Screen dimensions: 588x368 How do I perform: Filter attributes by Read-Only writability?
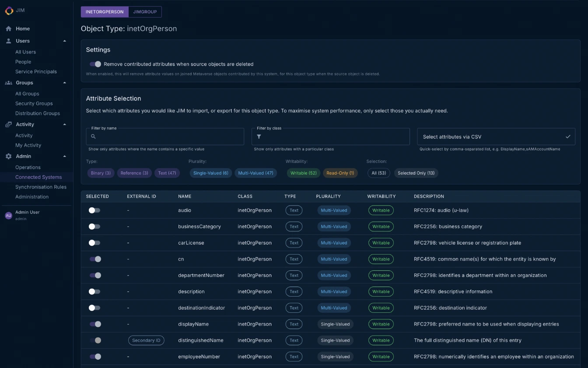coord(340,173)
